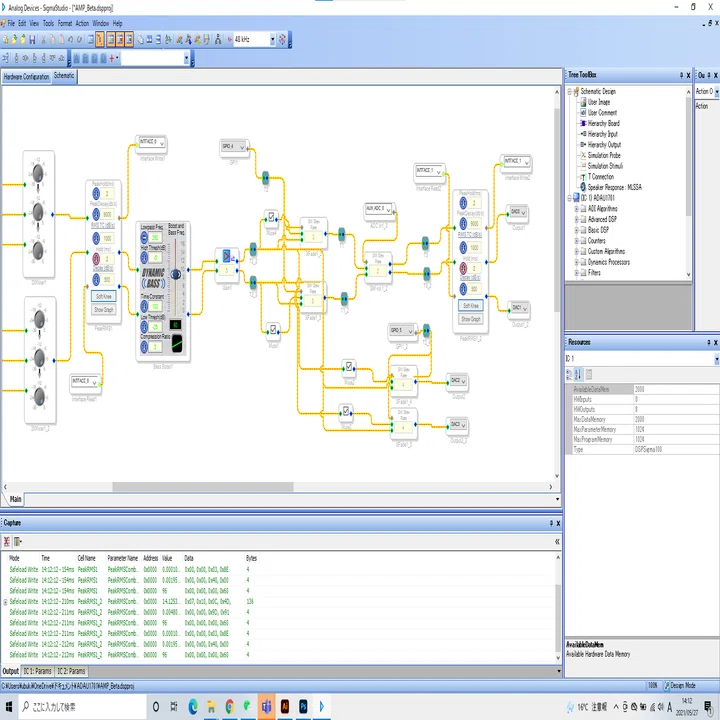Click the Cut scissors icon
This screenshot has width=720, height=720.
click(44, 39)
